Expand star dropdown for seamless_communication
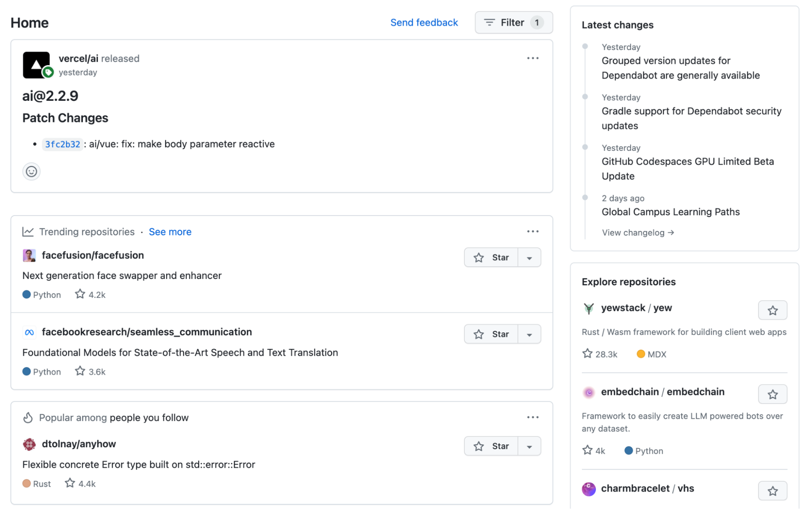Screen dimensions: 812x509 (529, 334)
